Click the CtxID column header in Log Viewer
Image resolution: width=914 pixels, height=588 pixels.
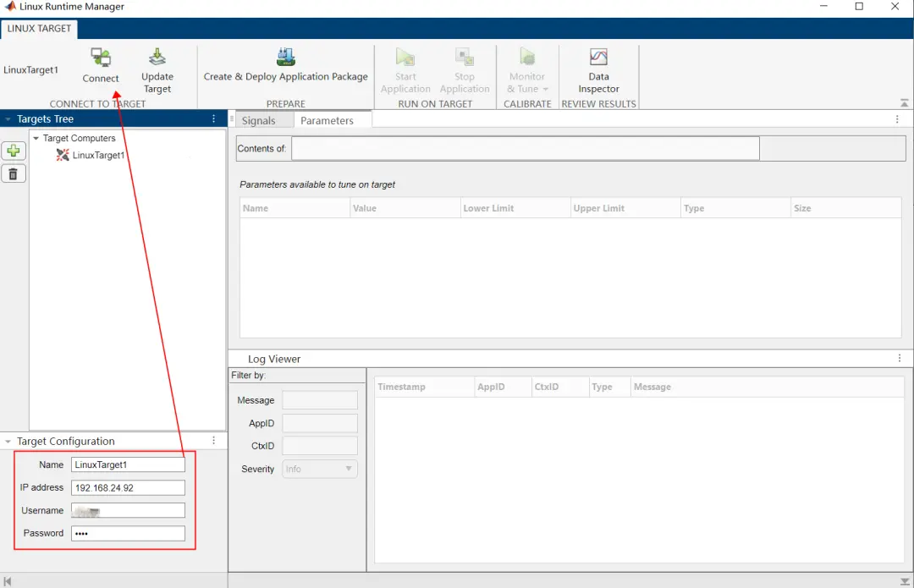pos(560,387)
